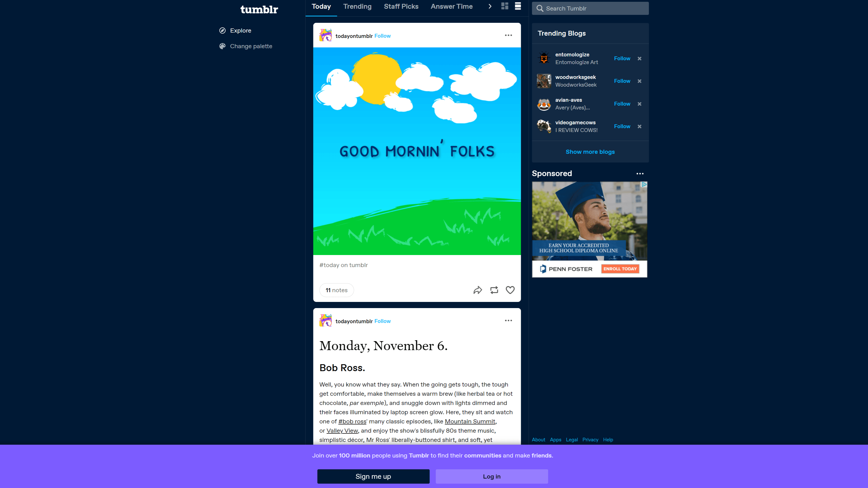Click the heart/like icon on the post
Screen dimensions: 868x488
(x=510, y=290)
